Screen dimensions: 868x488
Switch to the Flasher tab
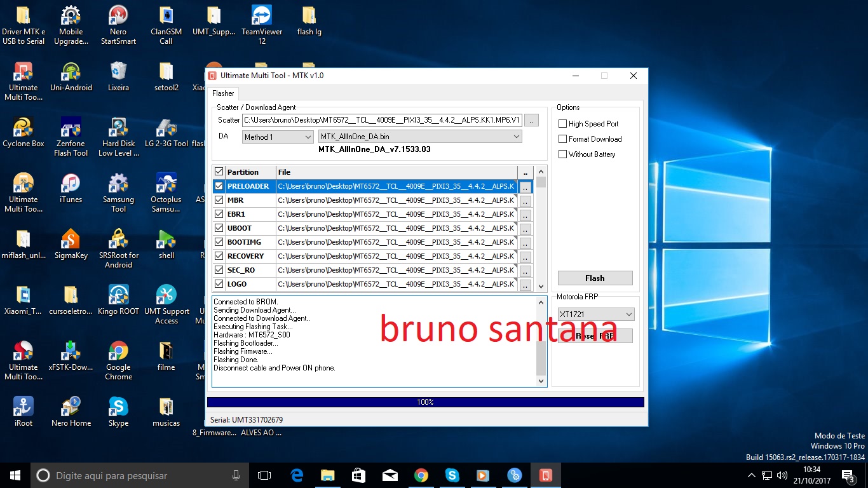tap(223, 93)
